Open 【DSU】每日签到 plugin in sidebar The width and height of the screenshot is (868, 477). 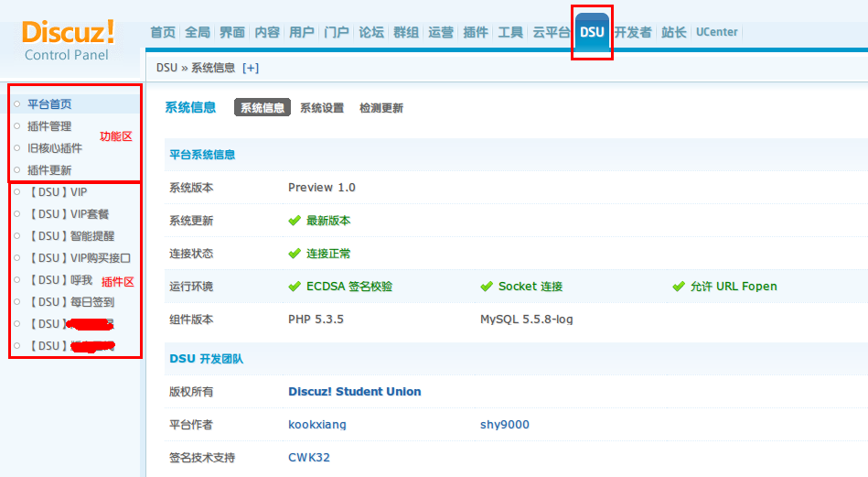point(71,302)
